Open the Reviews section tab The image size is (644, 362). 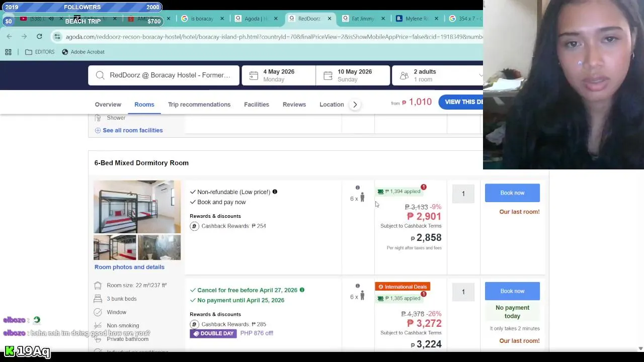coord(294,105)
